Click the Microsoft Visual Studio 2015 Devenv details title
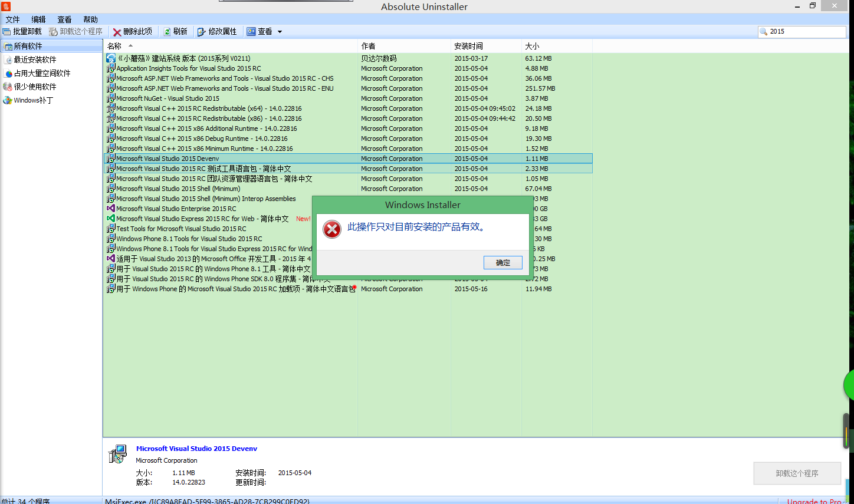 tap(196, 449)
